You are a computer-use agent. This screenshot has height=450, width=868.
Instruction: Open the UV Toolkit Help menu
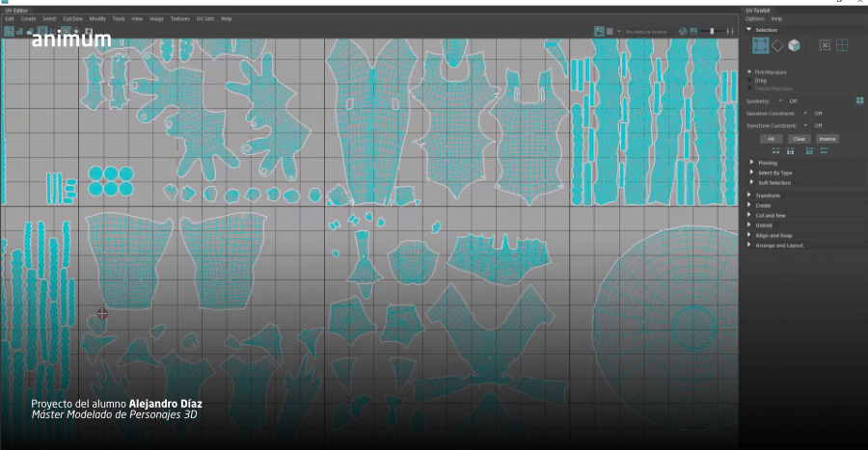(x=776, y=19)
